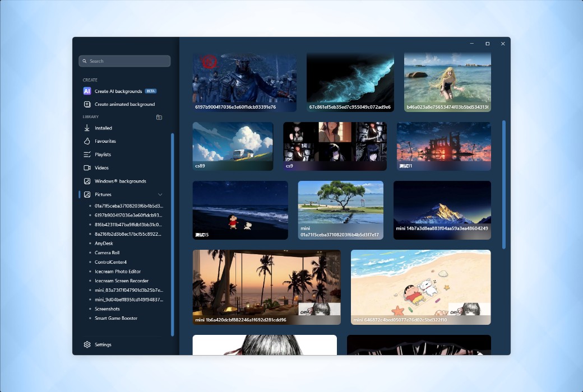The image size is (583, 392).
Task: Click the Search input field
Action: tap(124, 61)
